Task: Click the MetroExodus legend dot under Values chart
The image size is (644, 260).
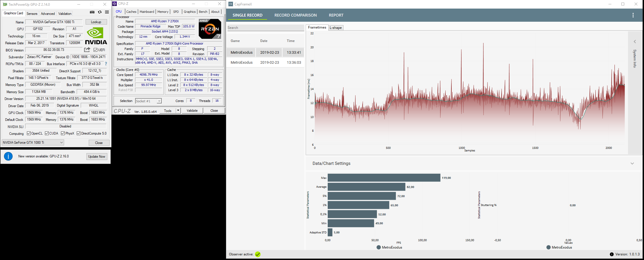Action: pyautogui.click(x=548, y=247)
